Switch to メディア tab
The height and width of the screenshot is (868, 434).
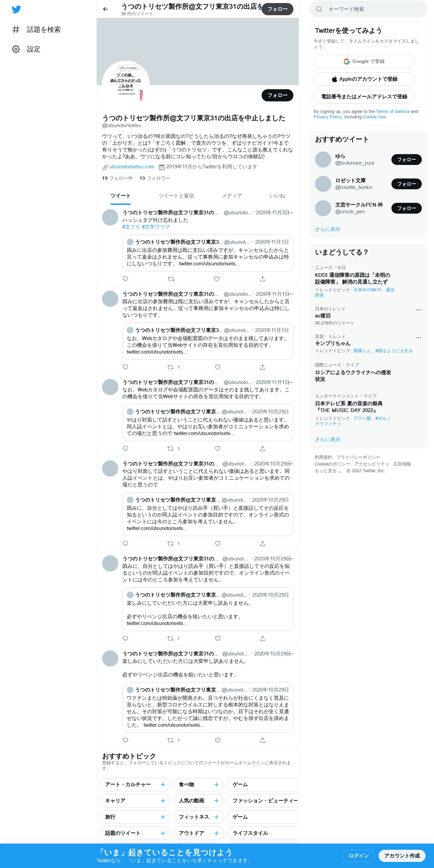[x=232, y=196]
